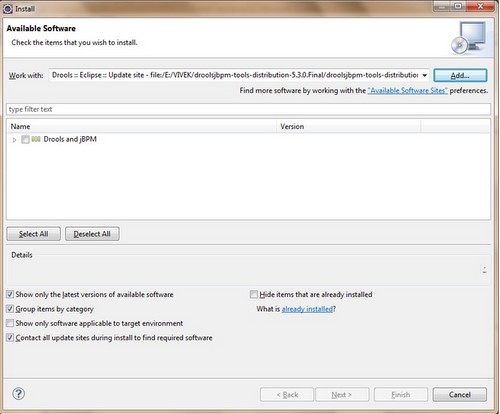
Task: Toggle Contact all update sites checkbox
Action: [x=10, y=337]
